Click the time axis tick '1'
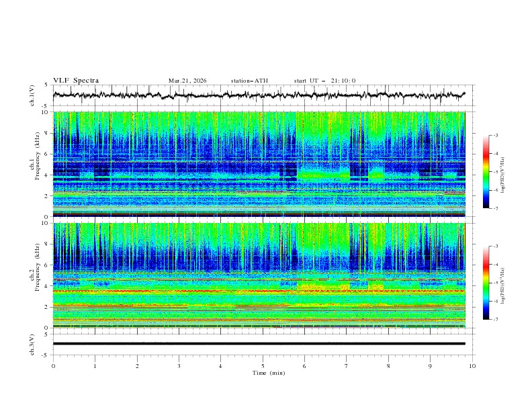 coord(95,366)
